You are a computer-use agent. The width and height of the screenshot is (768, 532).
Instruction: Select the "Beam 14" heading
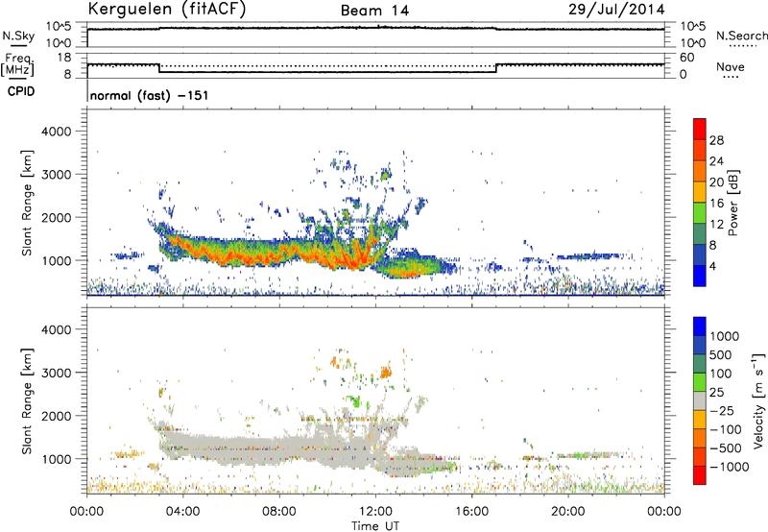click(x=374, y=11)
